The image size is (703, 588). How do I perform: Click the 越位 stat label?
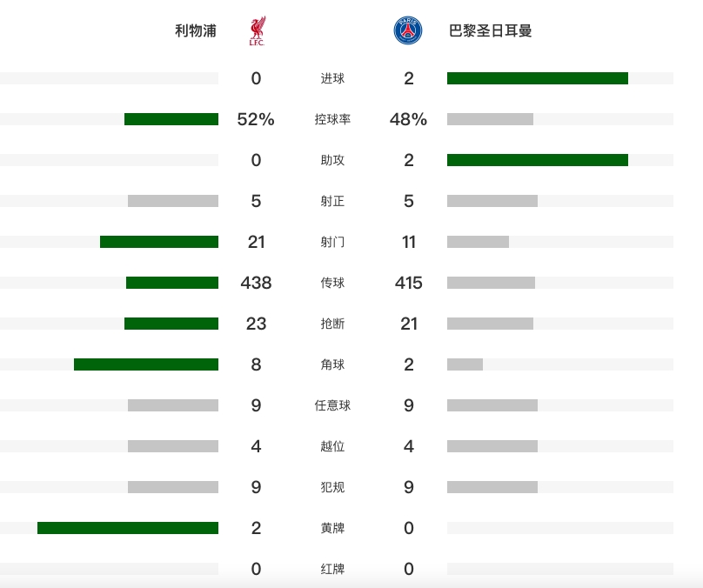[x=332, y=446]
